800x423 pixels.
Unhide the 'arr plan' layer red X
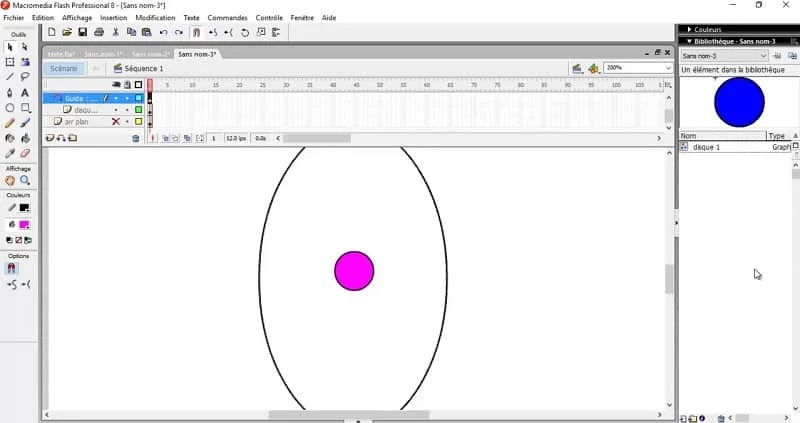click(115, 121)
